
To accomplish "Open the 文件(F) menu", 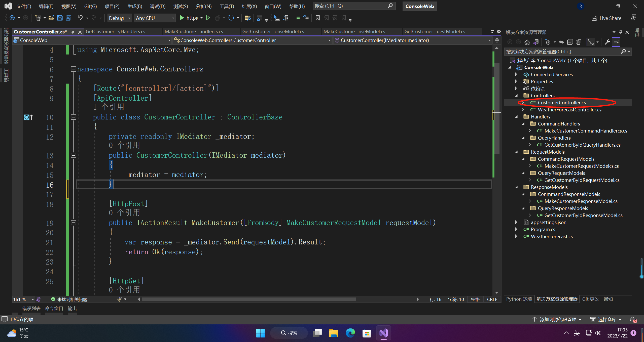I will click(x=24, y=6).
